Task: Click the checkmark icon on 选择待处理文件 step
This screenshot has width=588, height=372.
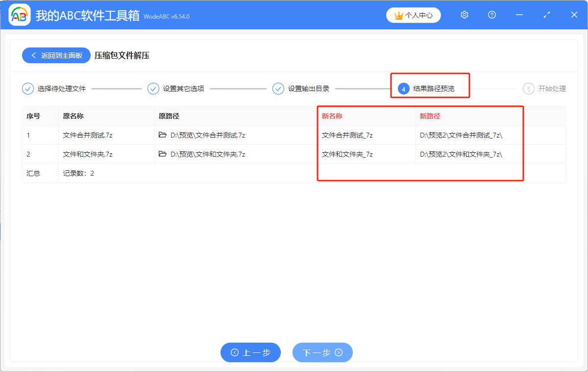Action: 28,89
